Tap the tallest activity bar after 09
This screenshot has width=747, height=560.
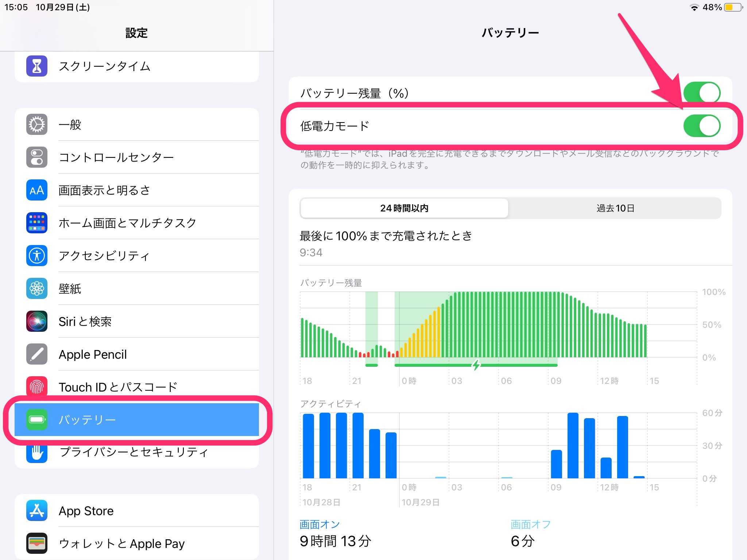573,445
